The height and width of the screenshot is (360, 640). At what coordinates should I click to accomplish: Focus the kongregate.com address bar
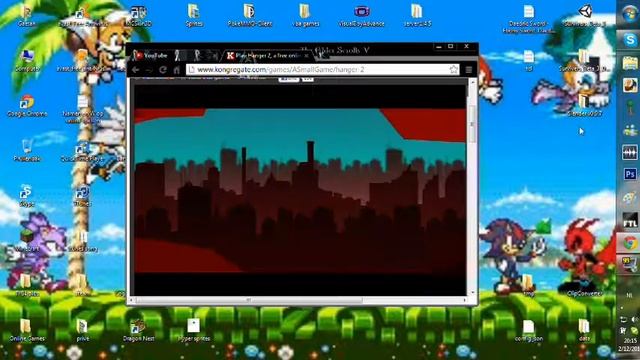coord(323,70)
